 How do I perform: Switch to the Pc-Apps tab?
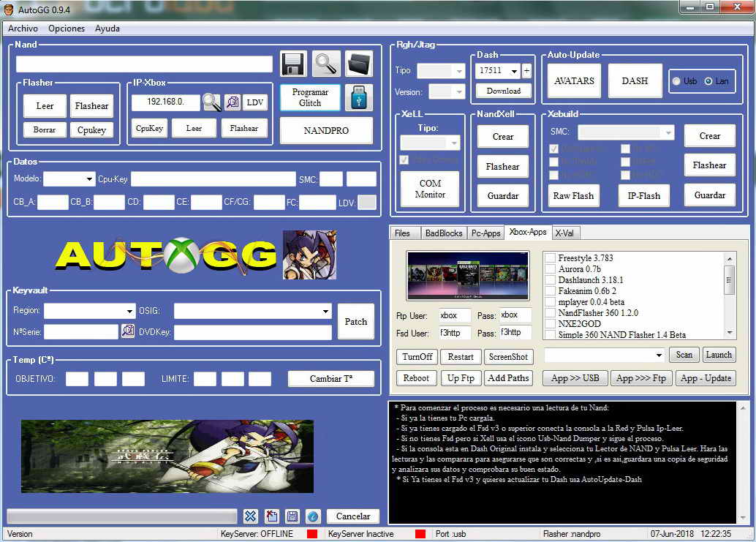point(485,233)
